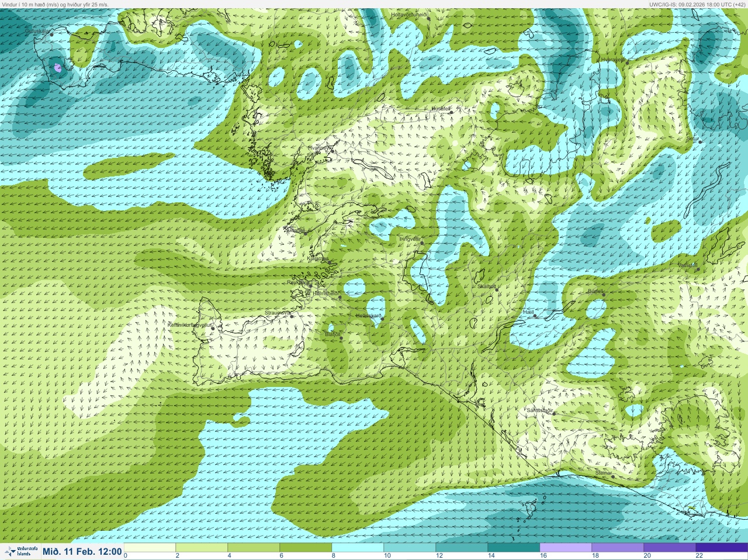This screenshot has height=560, width=748.
Task: Select the 20–22 m/s violet legend swatch
Action: [x=670, y=547]
